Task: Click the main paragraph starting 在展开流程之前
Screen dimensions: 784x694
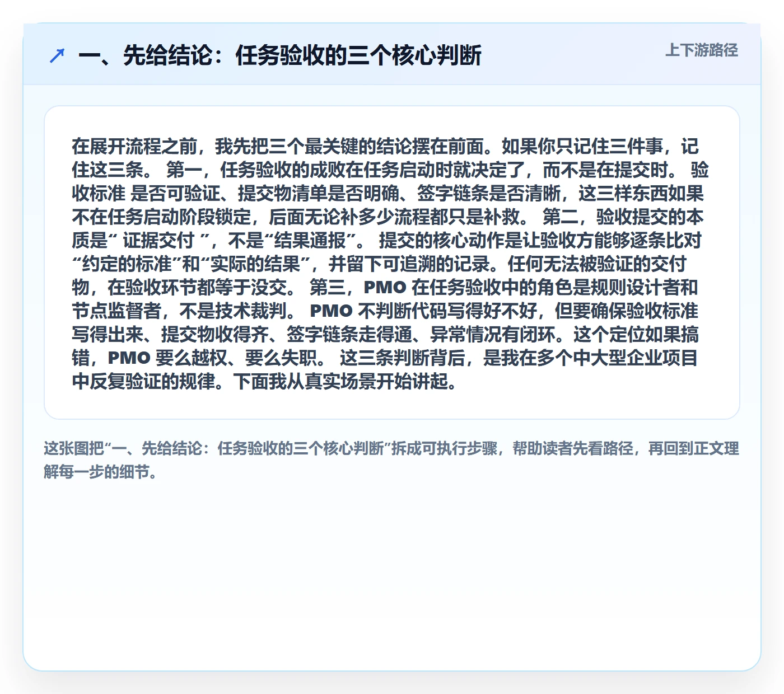Action: click(390, 264)
